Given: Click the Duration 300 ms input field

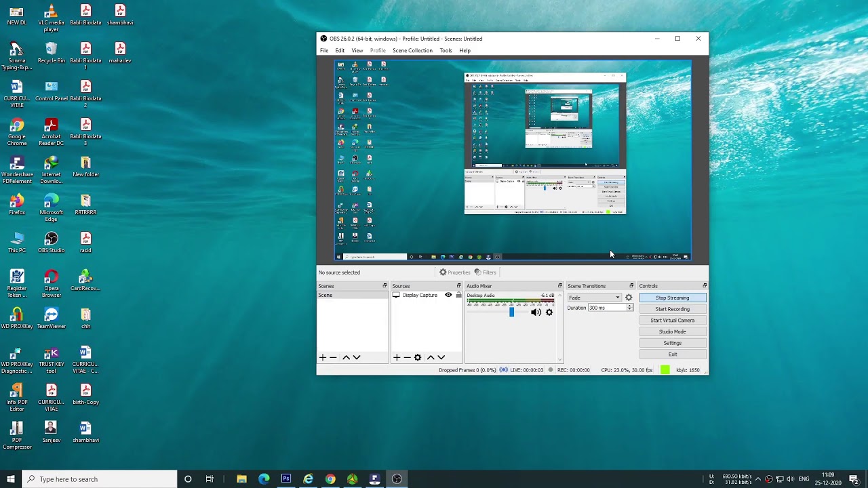Looking at the screenshot, I should coord(607,308).
